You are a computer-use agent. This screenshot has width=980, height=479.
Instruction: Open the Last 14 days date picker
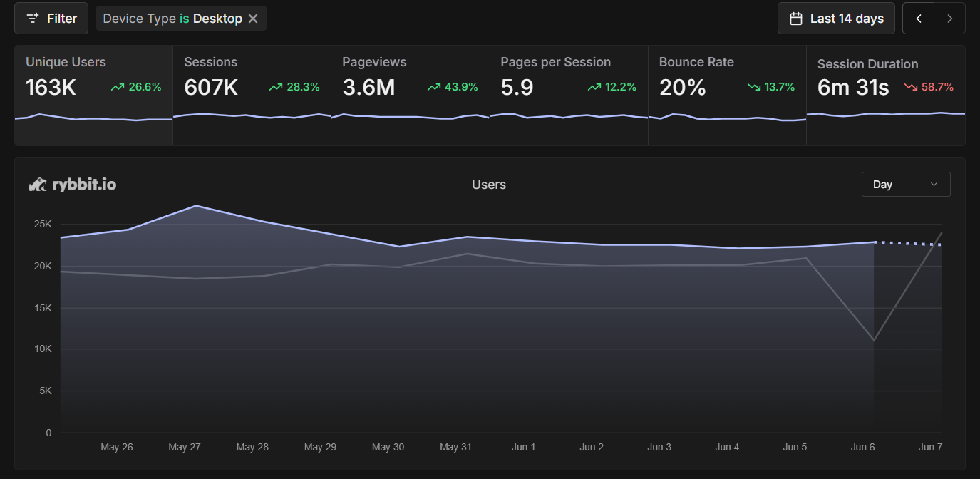(x=837, y=19)
